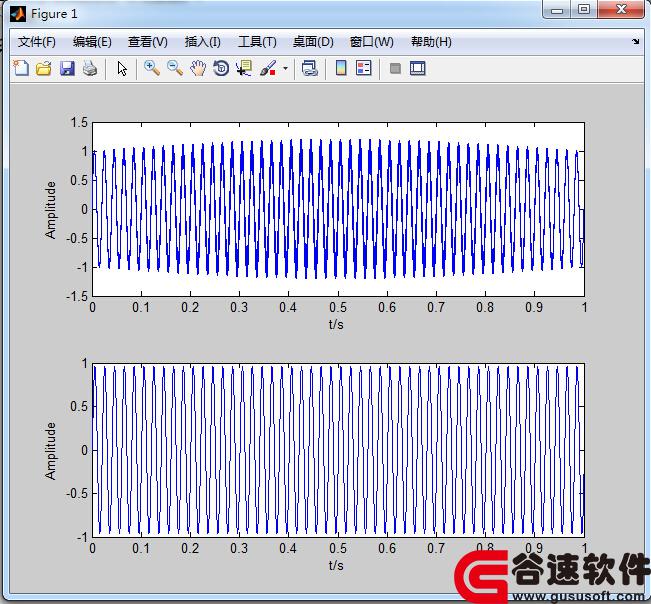Open the 帮助(H) menu
Viewport: 651px width, 604px height.
coord(431,42)
